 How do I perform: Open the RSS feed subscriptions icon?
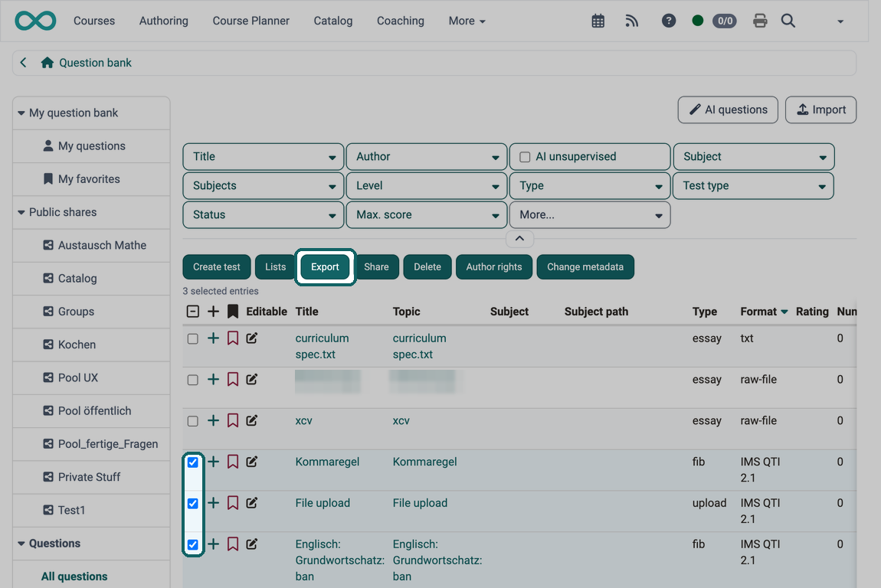tap(632, 21)
